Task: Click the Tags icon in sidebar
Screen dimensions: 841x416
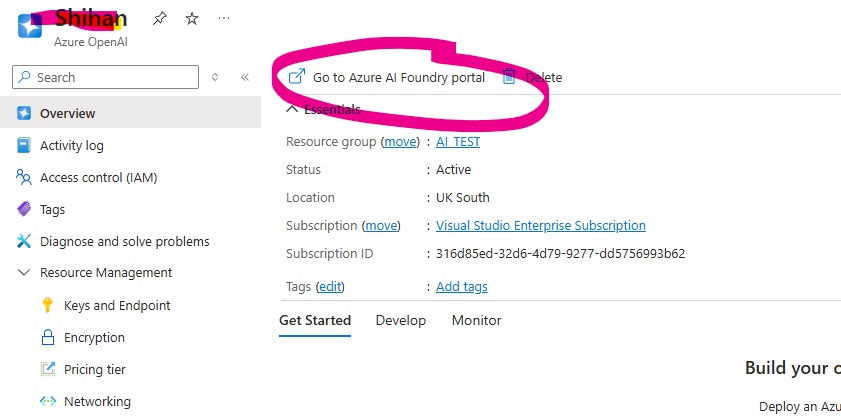Action: (x=24, y=209)
